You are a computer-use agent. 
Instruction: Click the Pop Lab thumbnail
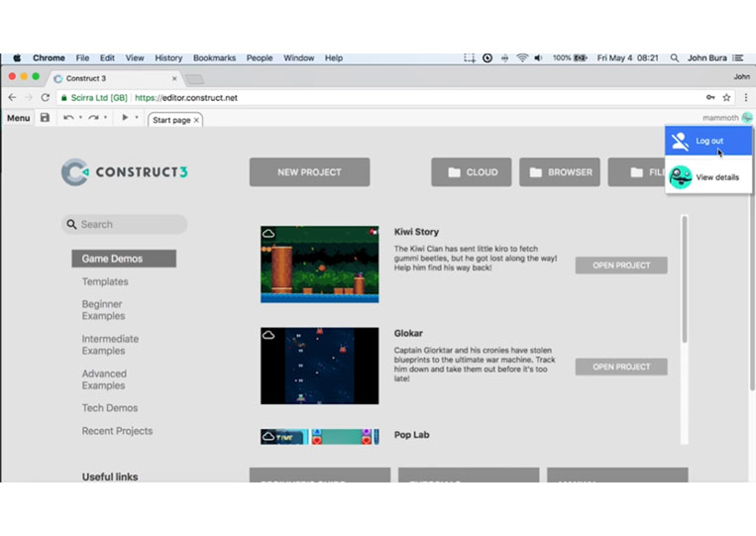pyautogui.click(x=320, y=437)
